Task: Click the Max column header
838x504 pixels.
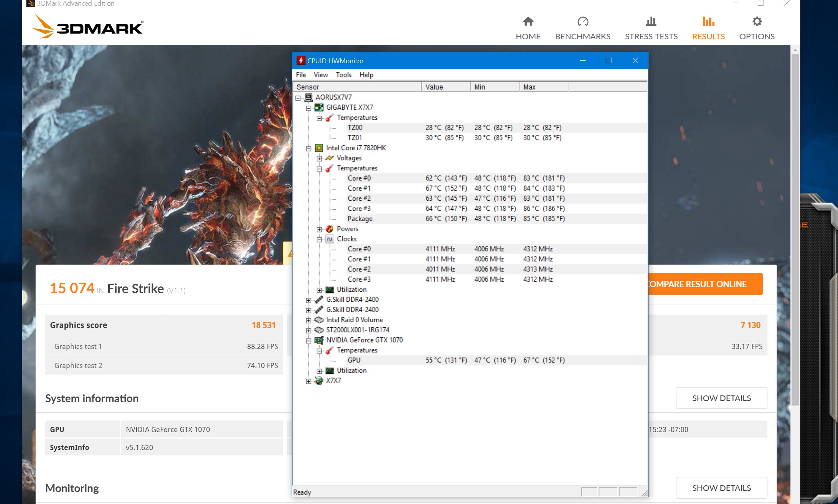Action: (544, 87)
